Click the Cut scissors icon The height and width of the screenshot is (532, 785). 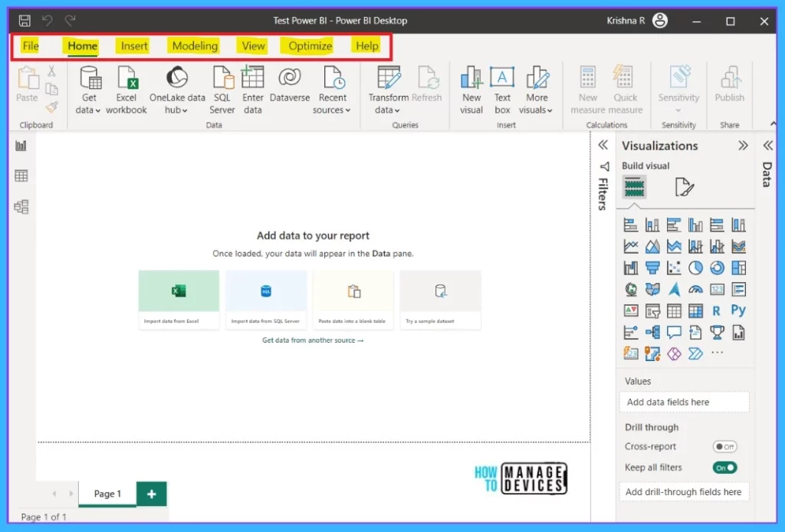coord(51,71)
